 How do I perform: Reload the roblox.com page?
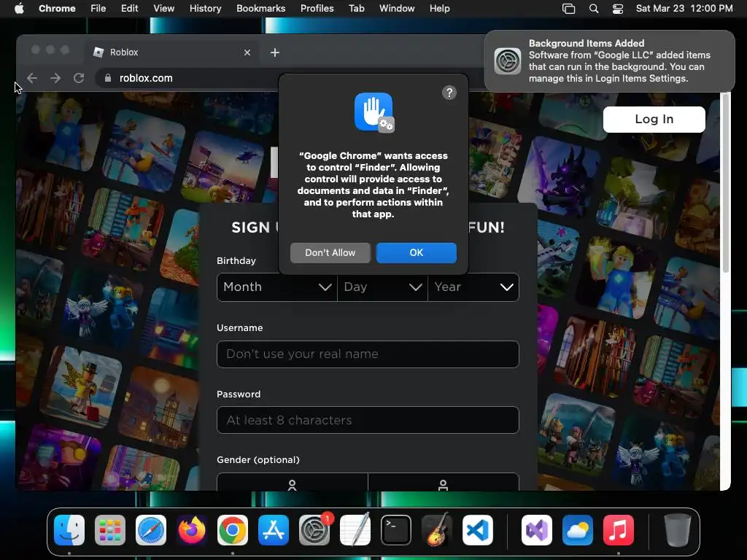(x=79, y=78)
